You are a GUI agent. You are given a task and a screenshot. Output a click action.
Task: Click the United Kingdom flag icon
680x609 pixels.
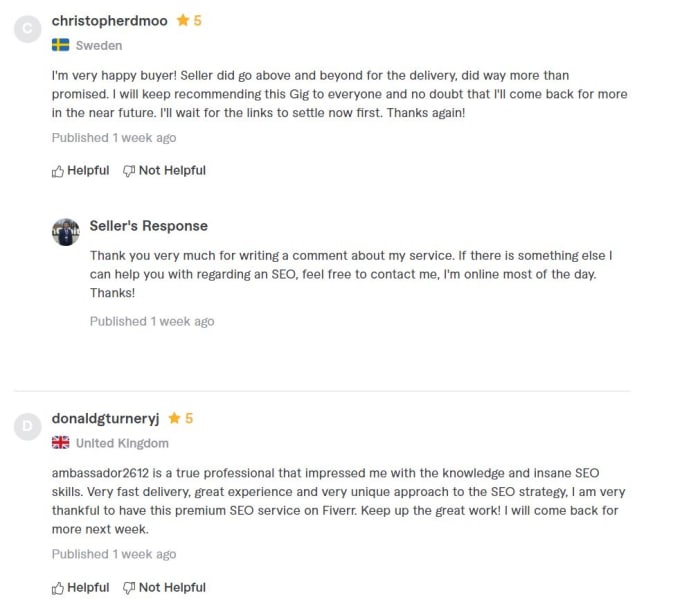click(61, 443)
